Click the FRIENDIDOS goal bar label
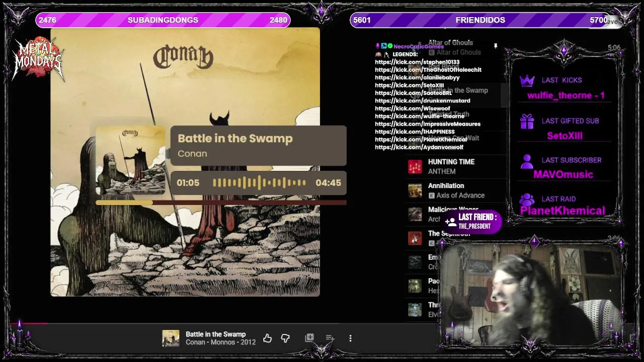Image resolution: width=644 pixels, height=362 pixels. point(480,20)
